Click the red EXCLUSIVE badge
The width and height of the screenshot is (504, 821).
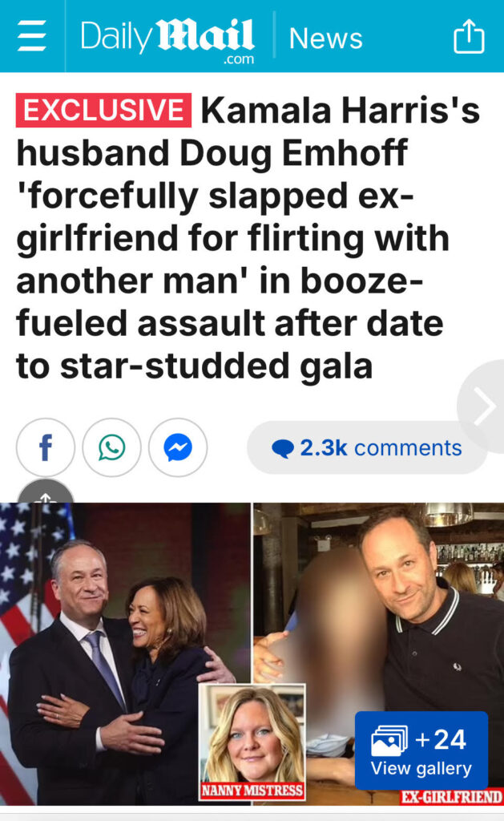click(103, 111)
